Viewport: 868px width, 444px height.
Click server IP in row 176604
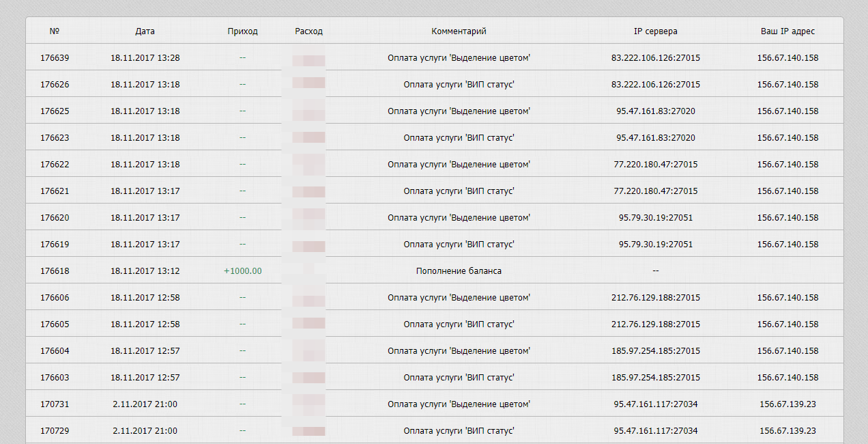click(x=656, y=351)
